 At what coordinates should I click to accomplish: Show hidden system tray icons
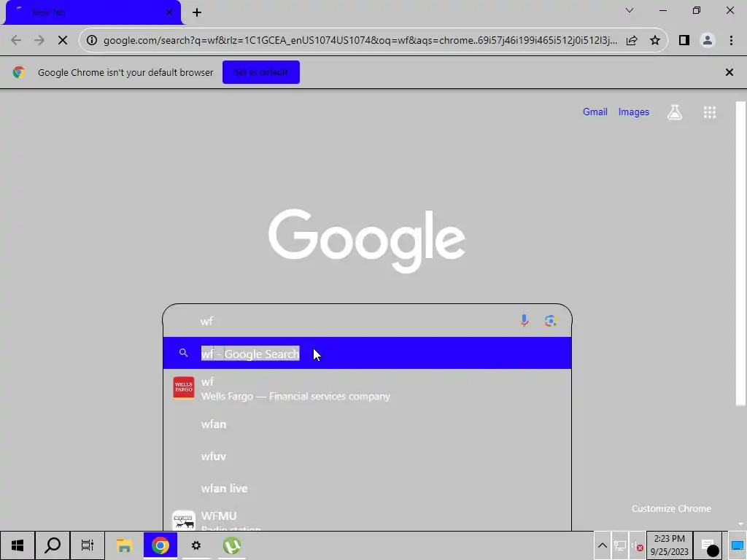coord(602,545)
